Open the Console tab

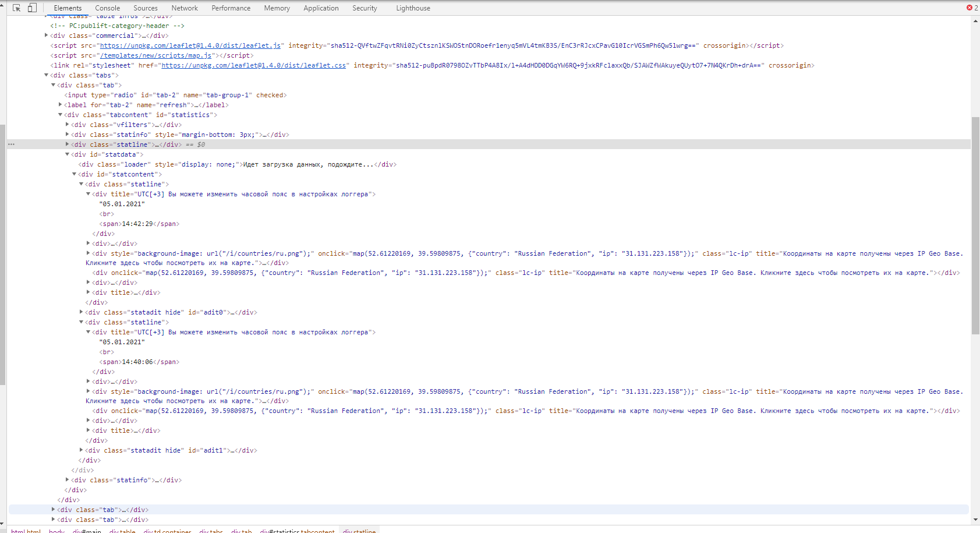tap(108, 8)
